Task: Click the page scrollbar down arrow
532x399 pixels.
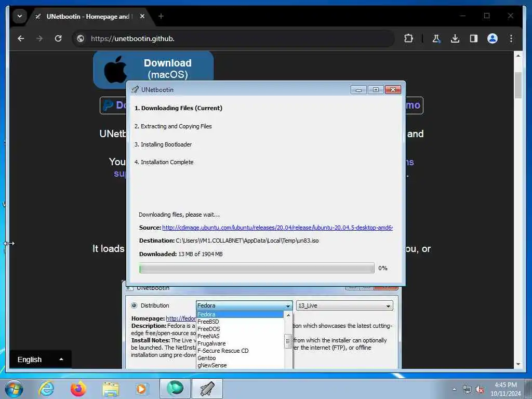Action: coord(518,364)
